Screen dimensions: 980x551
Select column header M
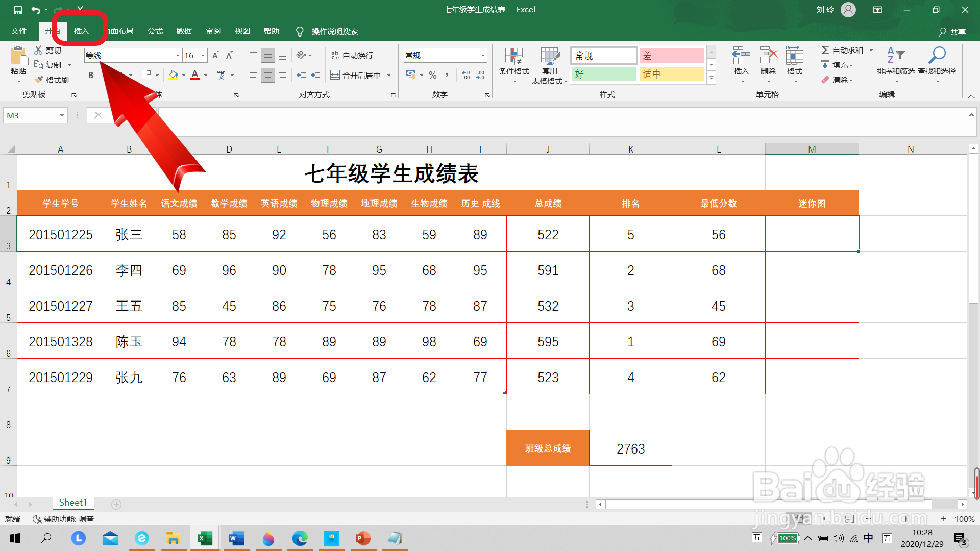[812, 149]
